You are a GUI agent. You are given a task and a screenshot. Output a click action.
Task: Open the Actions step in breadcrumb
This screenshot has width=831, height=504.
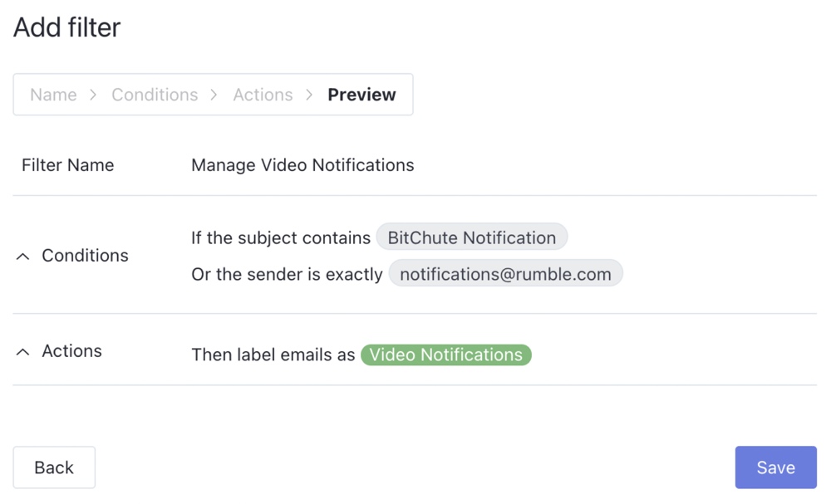(x=263, y=95)
